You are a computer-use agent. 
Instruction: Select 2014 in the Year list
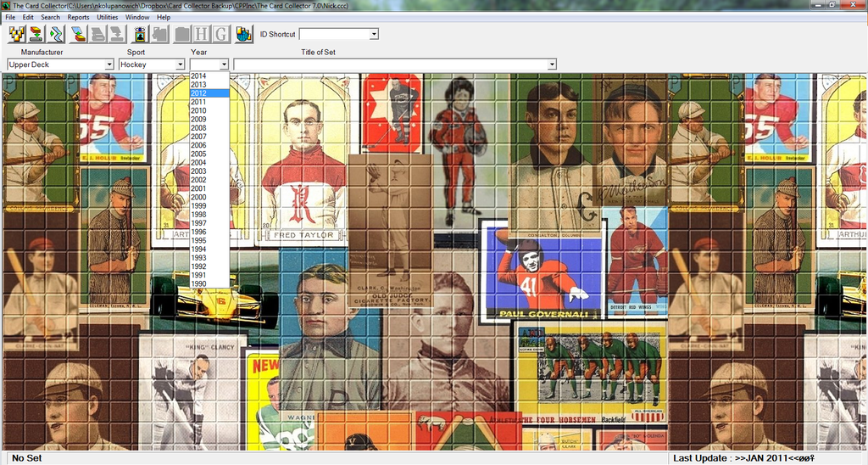tap(209, 76)
